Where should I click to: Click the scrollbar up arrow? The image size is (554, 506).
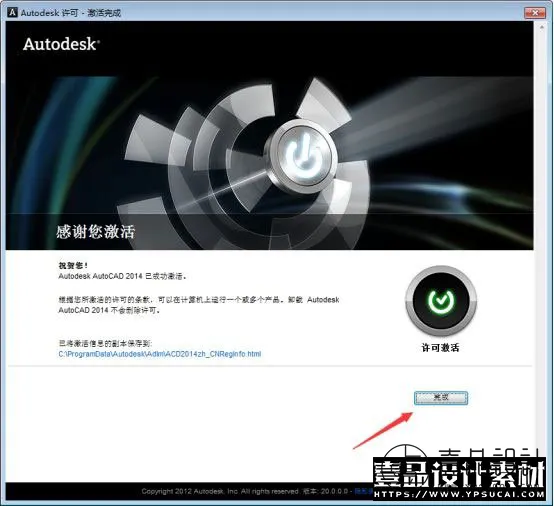[x=542, y=27]
